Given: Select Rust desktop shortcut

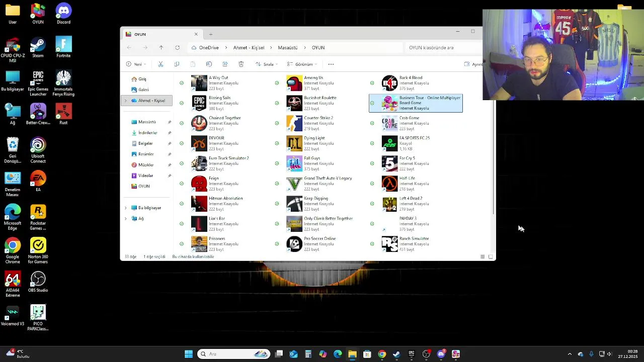Looking at the screenshot, I should 63,114.
